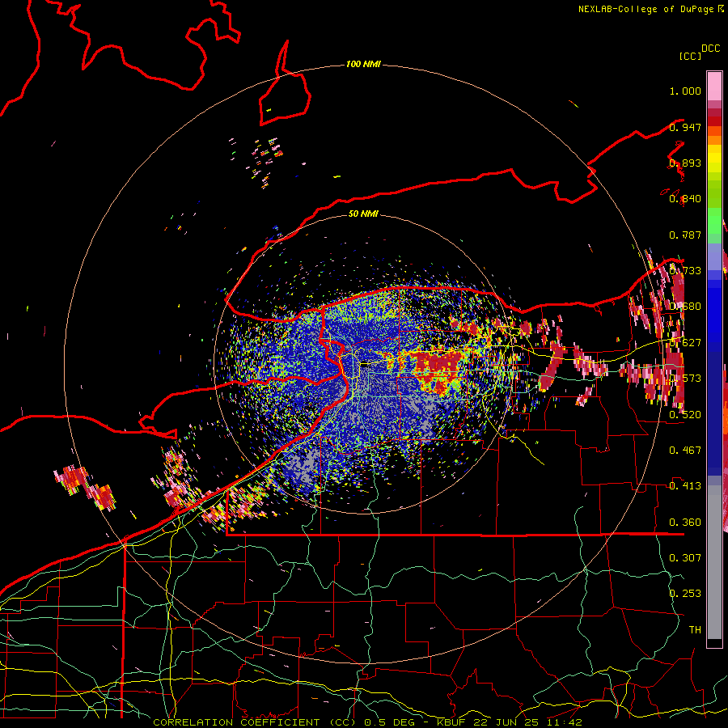Screen dimensions: 728x728
Task: Pick the dark red band on color scale
Action: coord(714,121)
